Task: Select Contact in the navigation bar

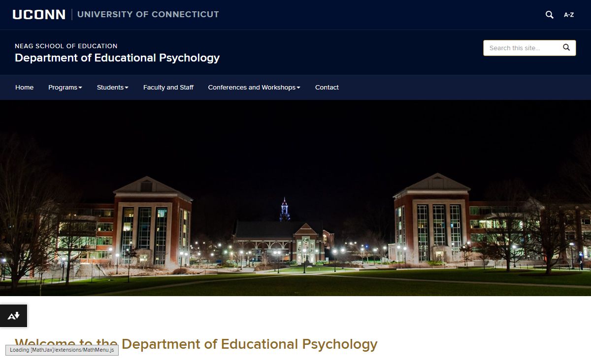Action: tap(327, 88)
